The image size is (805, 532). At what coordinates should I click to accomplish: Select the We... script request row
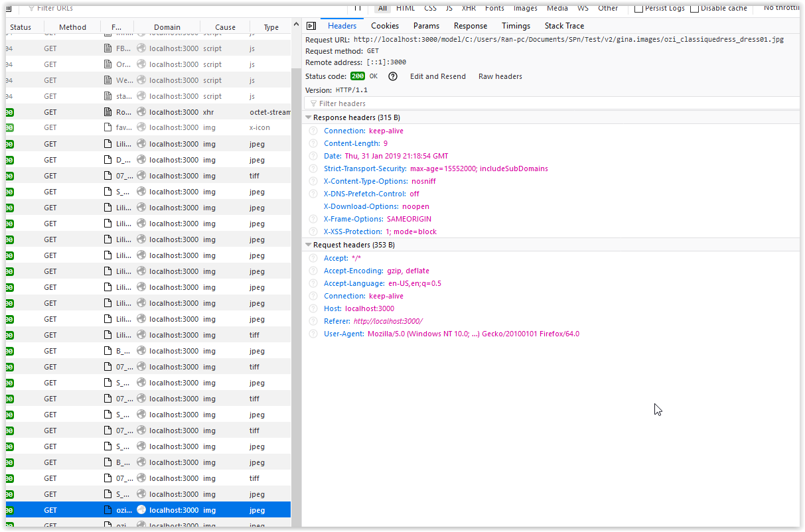148,80
